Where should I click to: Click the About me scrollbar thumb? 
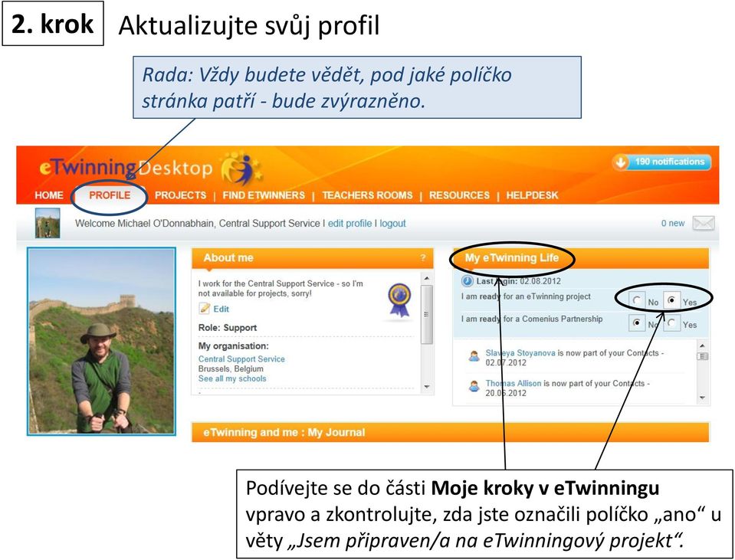pos(427,314)
